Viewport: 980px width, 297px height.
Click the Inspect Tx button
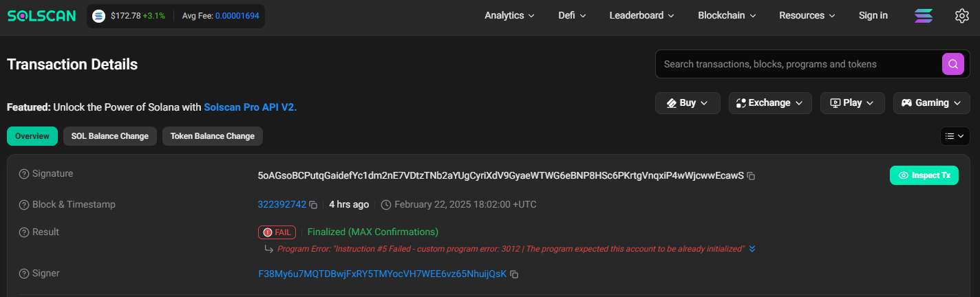tap(924, 175)
